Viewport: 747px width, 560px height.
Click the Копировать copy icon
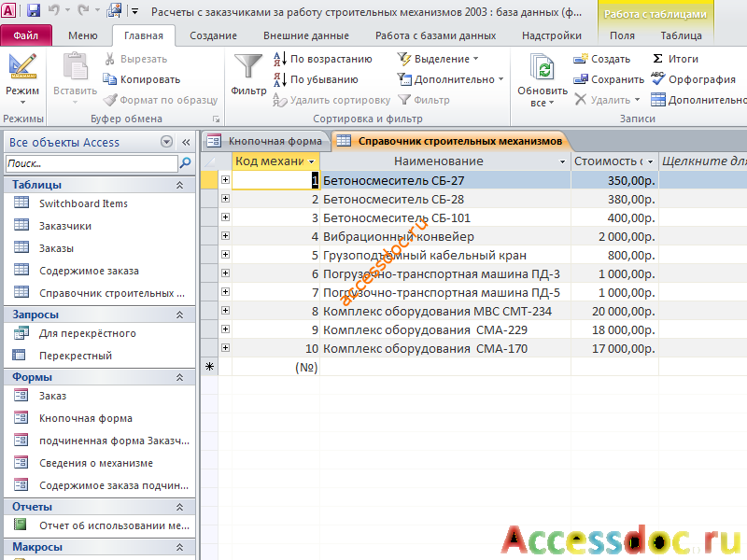pos(110,79)
